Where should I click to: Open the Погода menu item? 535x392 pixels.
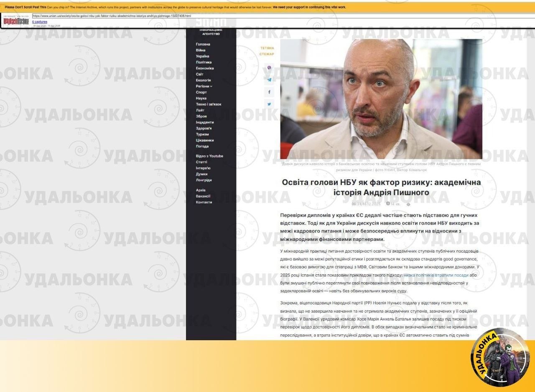[x=202, y=146]
